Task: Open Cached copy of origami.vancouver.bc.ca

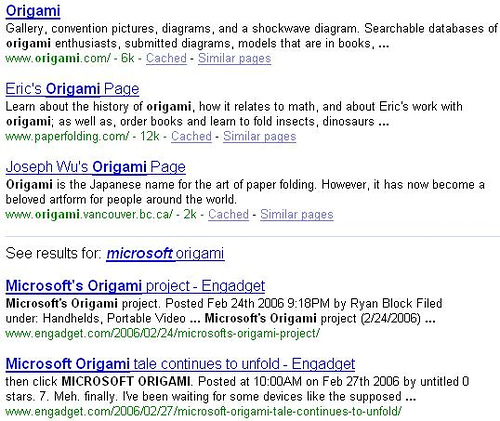Action: pos(228,214)
